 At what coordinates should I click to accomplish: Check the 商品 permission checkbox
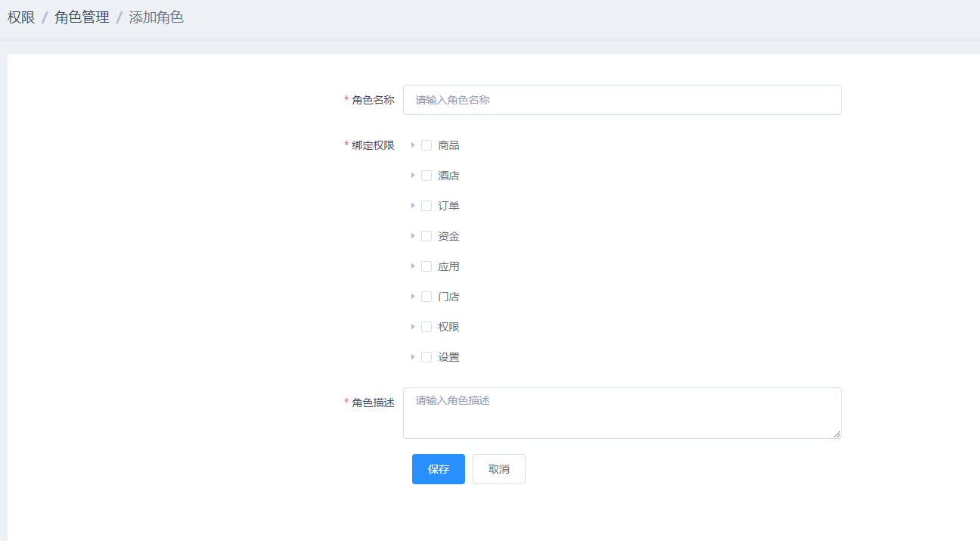click(x=426, y=145)
